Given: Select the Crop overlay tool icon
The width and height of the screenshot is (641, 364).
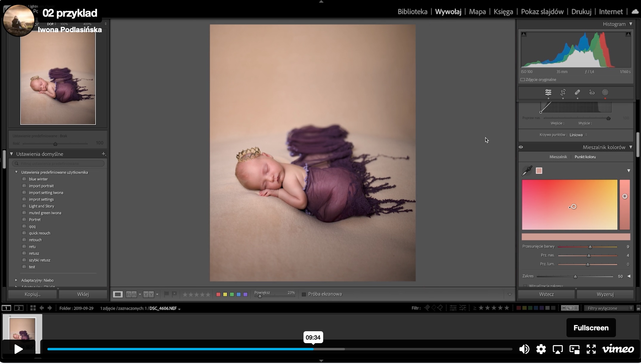Looking at the screenshot, I should (x=563, y=92).
